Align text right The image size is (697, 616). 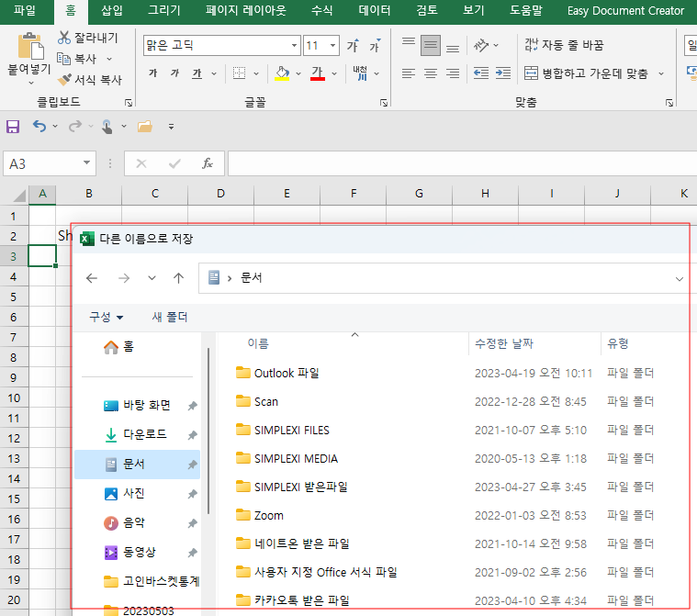coord(453,73)
